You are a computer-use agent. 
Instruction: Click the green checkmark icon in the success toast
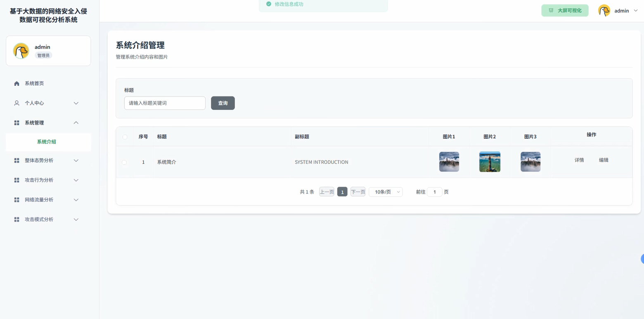[x=269, y=4]
